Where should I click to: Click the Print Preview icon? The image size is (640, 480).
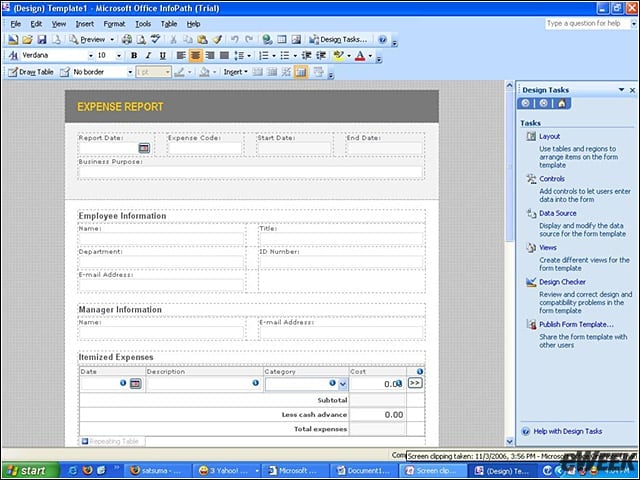[141, 40]
